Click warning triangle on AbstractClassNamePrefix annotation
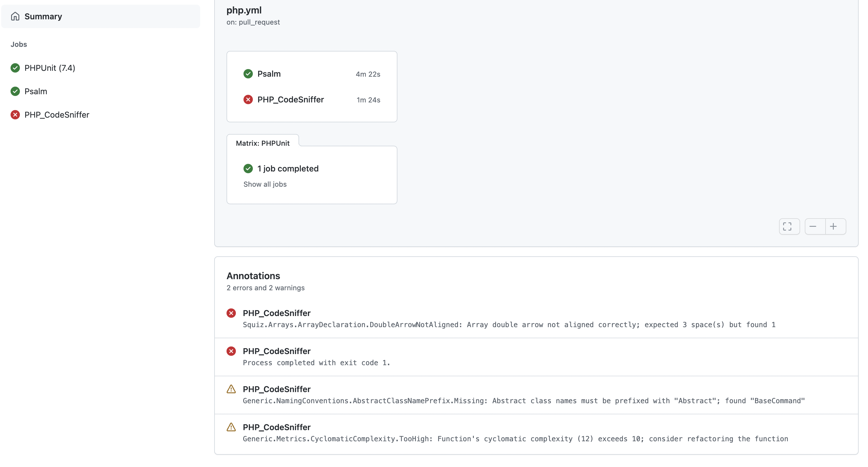This screenshot has width=868, height=467. point(231,389)
